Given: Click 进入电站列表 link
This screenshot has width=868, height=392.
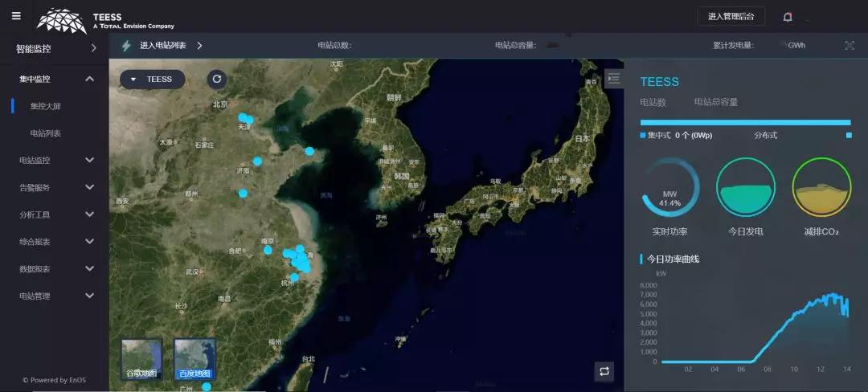Looking at the screenshot, I should [163, 46].
